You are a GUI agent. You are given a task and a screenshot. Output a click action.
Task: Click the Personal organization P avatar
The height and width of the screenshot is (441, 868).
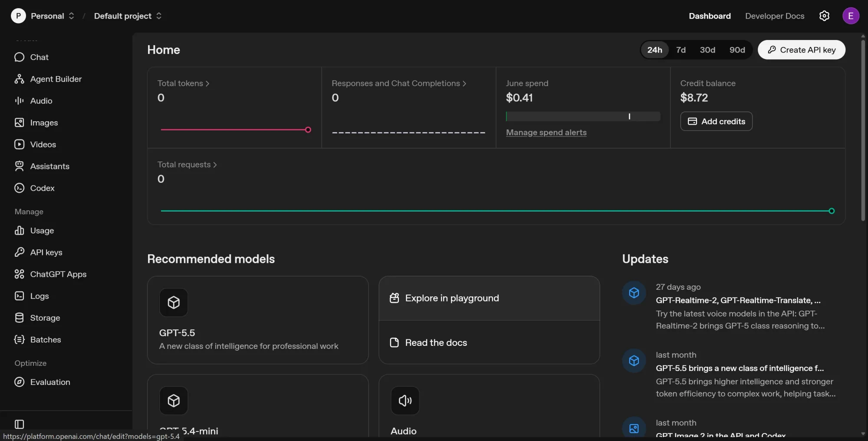click(18, 16)
